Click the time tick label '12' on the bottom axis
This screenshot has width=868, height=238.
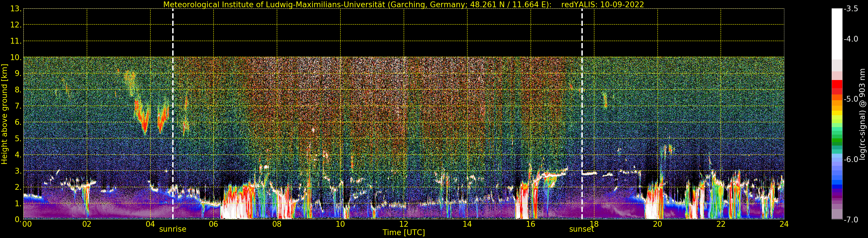404,224
